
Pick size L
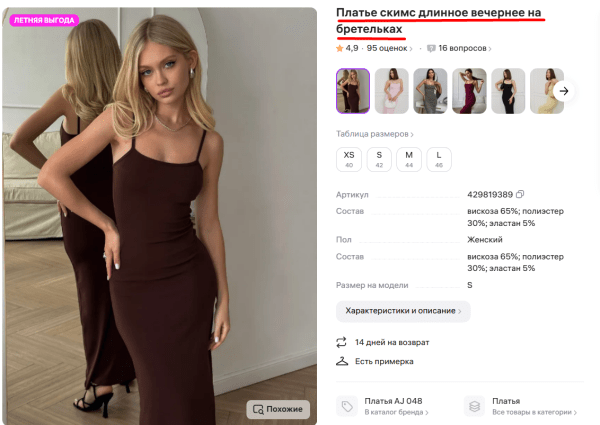click(439, 158)
